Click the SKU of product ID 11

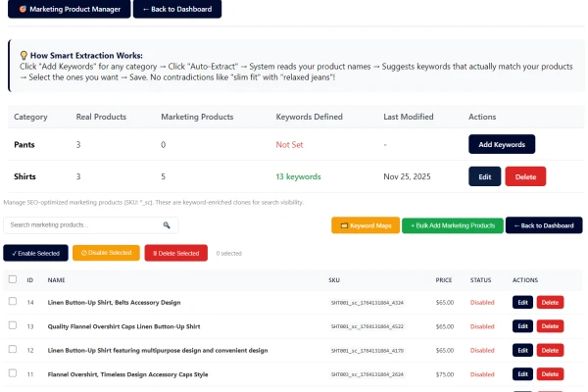(x=367, y=374)
